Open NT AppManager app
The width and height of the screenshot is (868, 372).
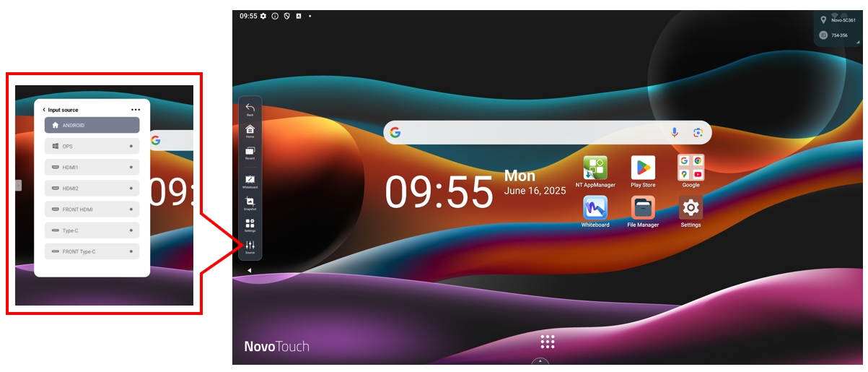pyautogui.click(x=595, y=172)
